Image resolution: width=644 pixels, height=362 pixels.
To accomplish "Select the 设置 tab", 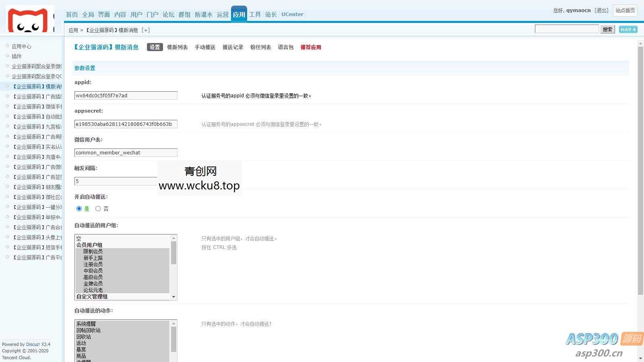I will tap(155, 47).
